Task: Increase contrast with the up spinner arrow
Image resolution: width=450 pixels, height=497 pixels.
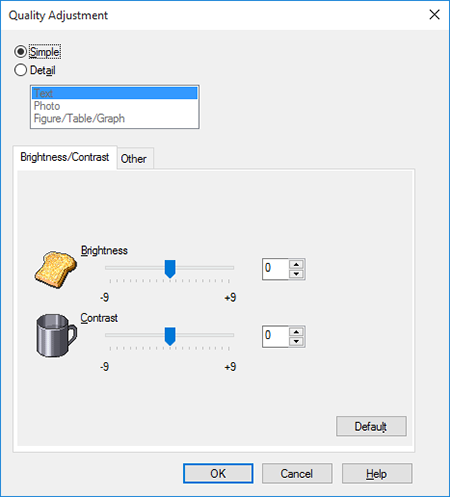Action: click(x=296, y=332)
